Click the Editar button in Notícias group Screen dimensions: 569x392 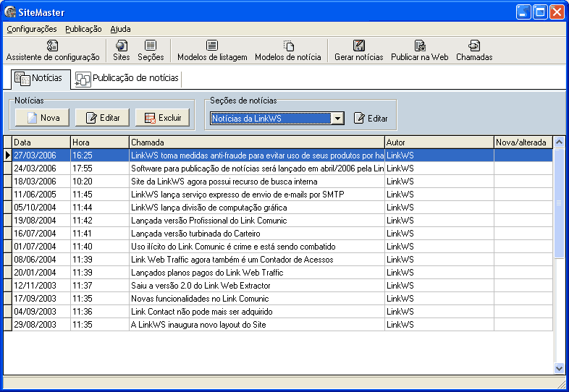(x=102, y=118)
